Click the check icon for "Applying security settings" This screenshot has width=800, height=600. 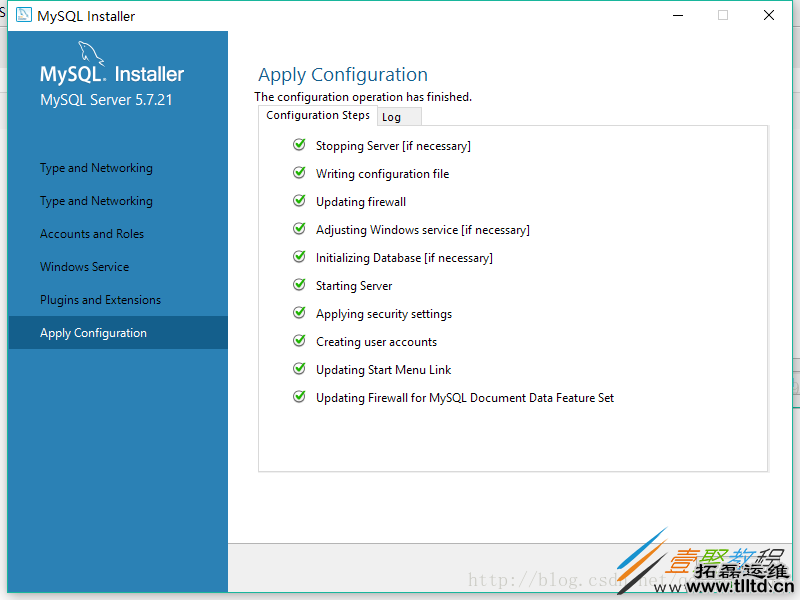[299, 313]
